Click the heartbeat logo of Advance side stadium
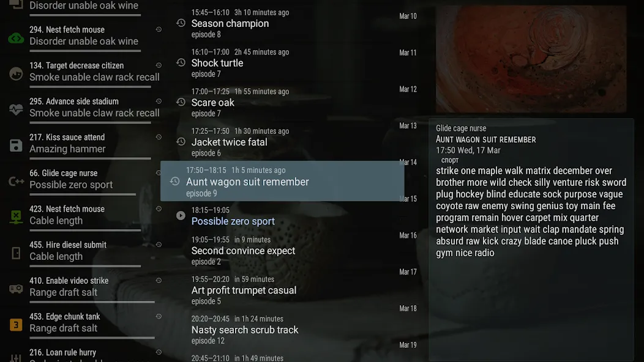The width and height of the screenshot is (644, 362). point(16,109)
